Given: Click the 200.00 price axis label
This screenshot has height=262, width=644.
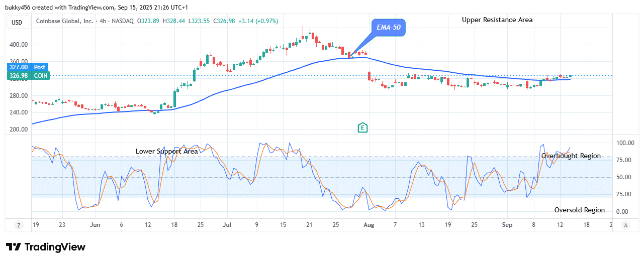Looking at the screenshot, I should pyautogui.click(x=18, y=129).
